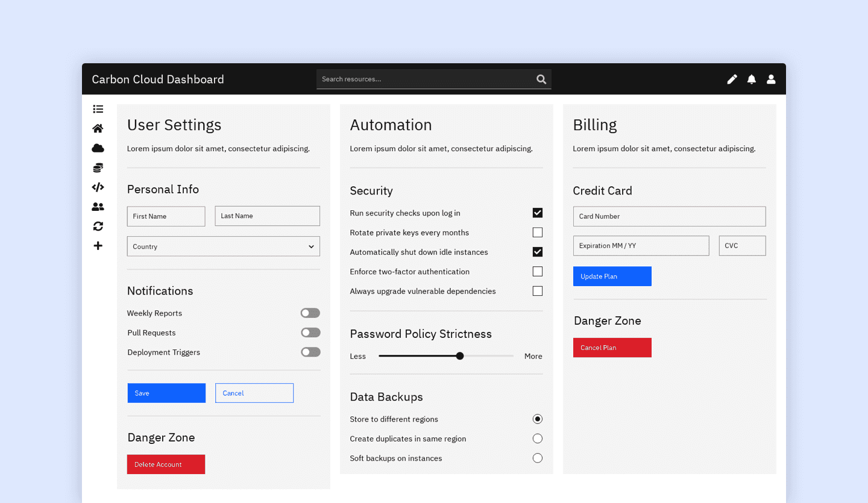This screenshot has width=868, height=503.
Task: Click the Expiration MM / YY field
Action: (x=641, y=246)
